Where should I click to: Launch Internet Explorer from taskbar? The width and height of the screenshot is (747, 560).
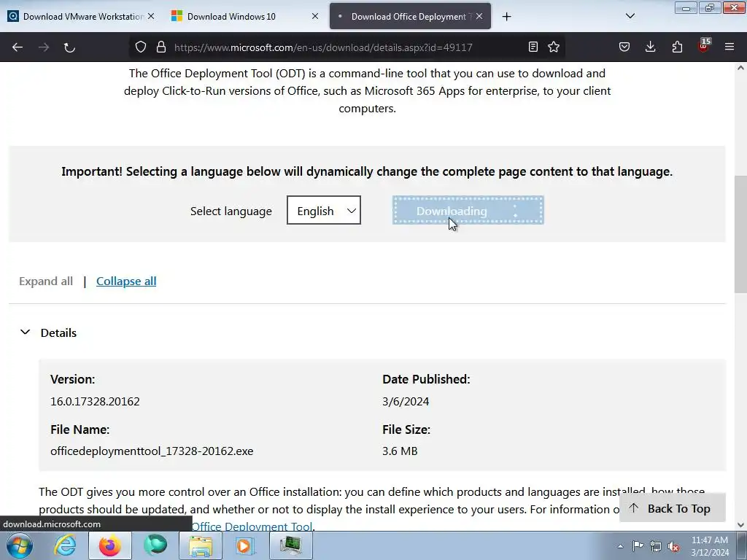tap(65, 545)
